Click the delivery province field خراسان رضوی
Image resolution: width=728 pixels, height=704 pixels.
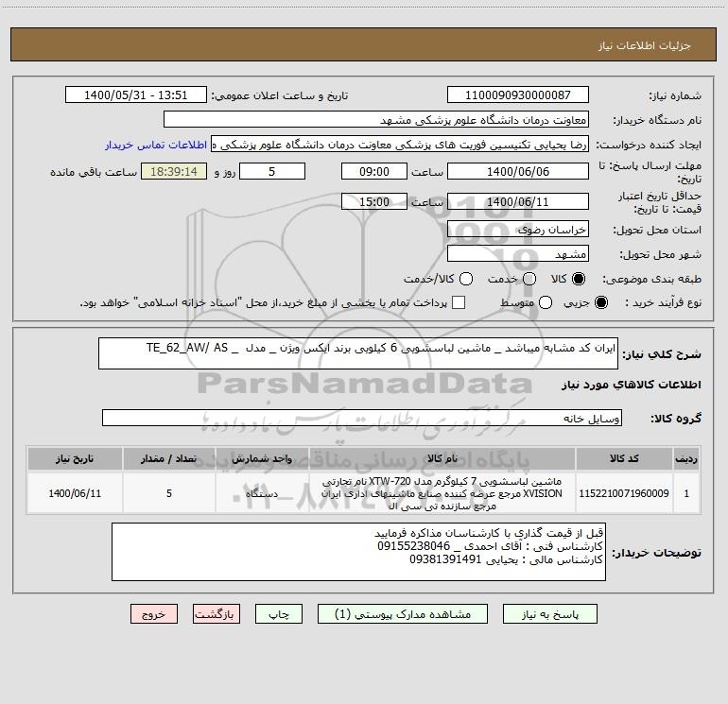pyautogui.click(x=518, y=229)
